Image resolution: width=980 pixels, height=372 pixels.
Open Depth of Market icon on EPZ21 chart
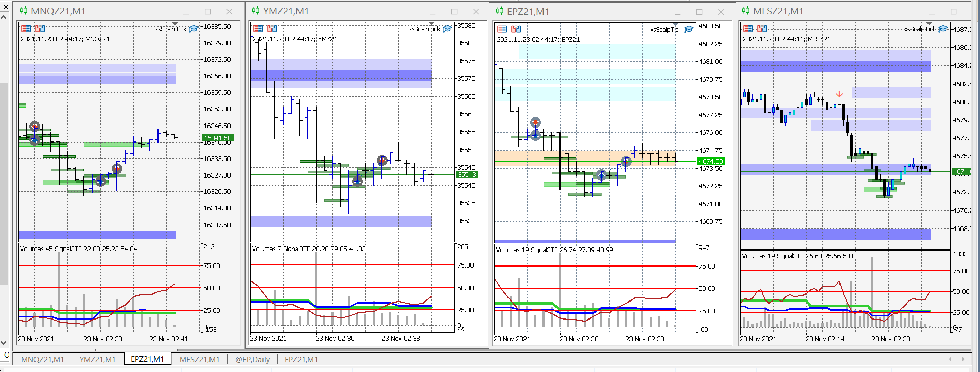pos(516,29)
